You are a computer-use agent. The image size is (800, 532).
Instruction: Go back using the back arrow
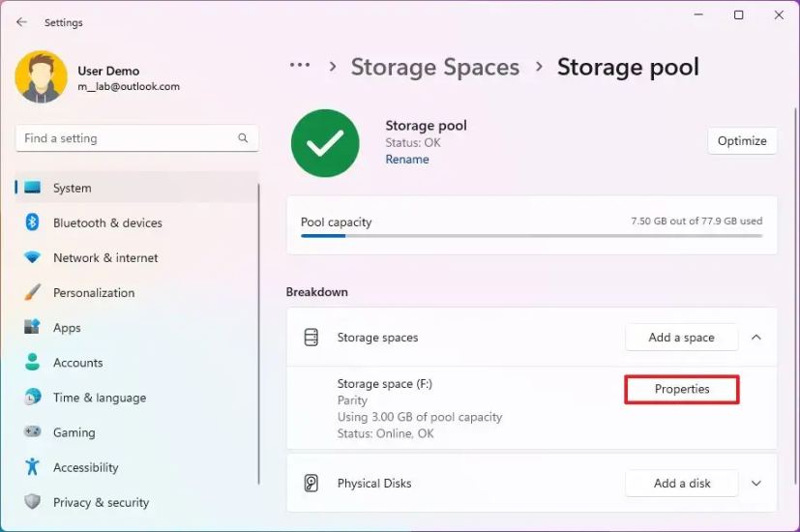click(x=21, y=21)
